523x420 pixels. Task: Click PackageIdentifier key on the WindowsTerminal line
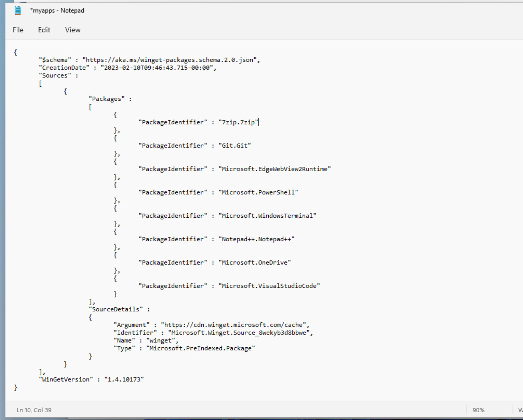[173, 216]
